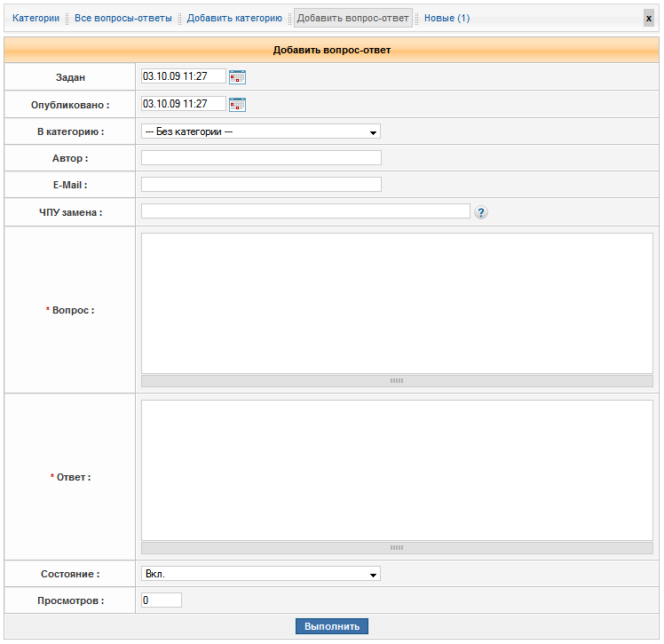
Task: Open calendar picker for Задан date
Action: [237, 77]
